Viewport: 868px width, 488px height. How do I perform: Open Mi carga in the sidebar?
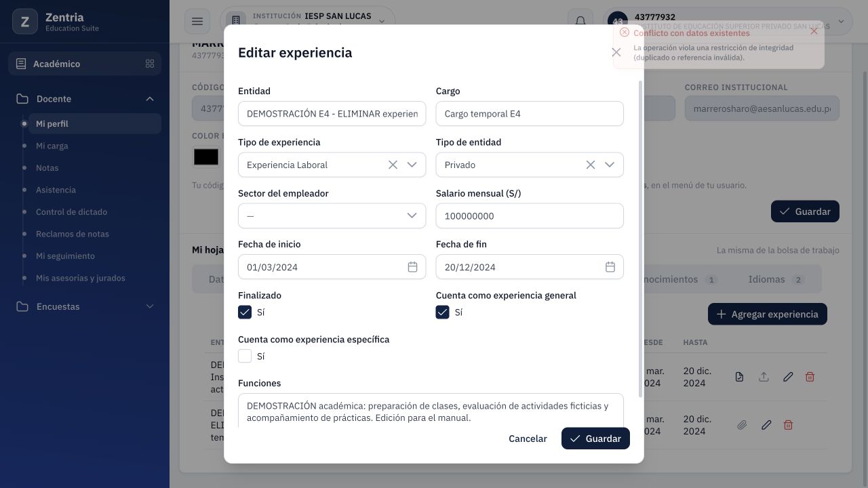pyautogui.click(x=52, y=146)
